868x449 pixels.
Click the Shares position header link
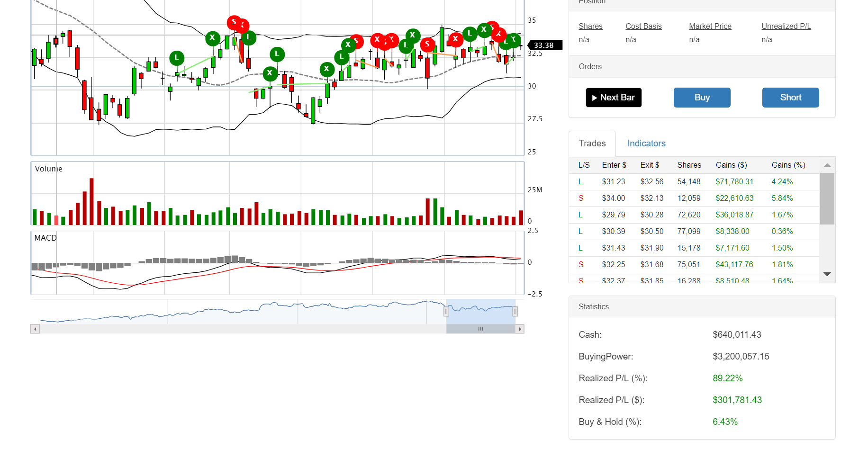(x=590, y=27)
